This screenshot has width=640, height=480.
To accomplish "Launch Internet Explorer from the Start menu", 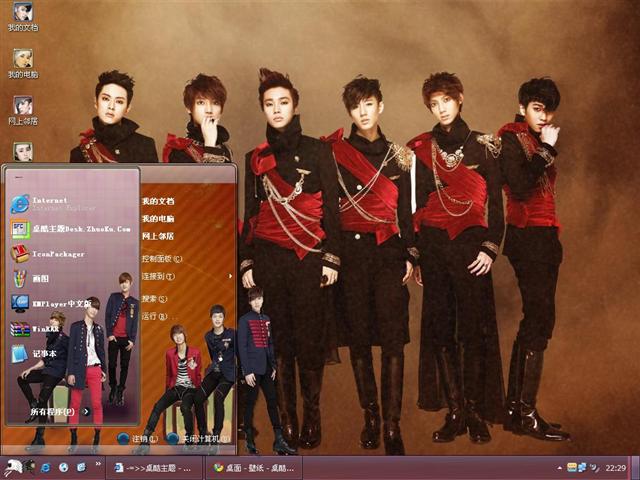I will coord(53,204).
